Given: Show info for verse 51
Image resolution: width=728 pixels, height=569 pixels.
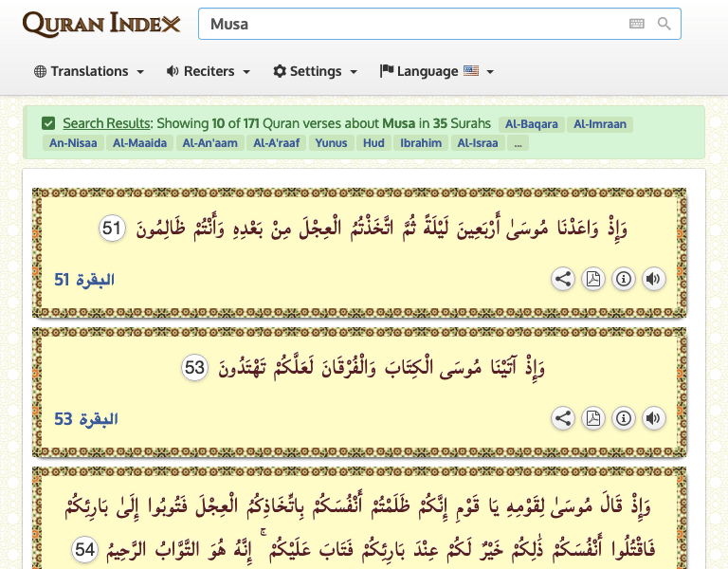Looking at the screenshot, I should 623,279.
